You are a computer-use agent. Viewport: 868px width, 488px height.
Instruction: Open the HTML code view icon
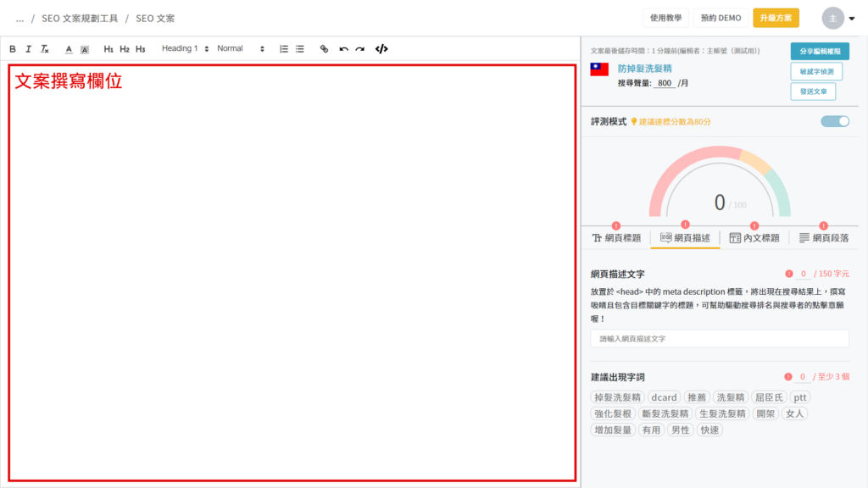point(381,49)
